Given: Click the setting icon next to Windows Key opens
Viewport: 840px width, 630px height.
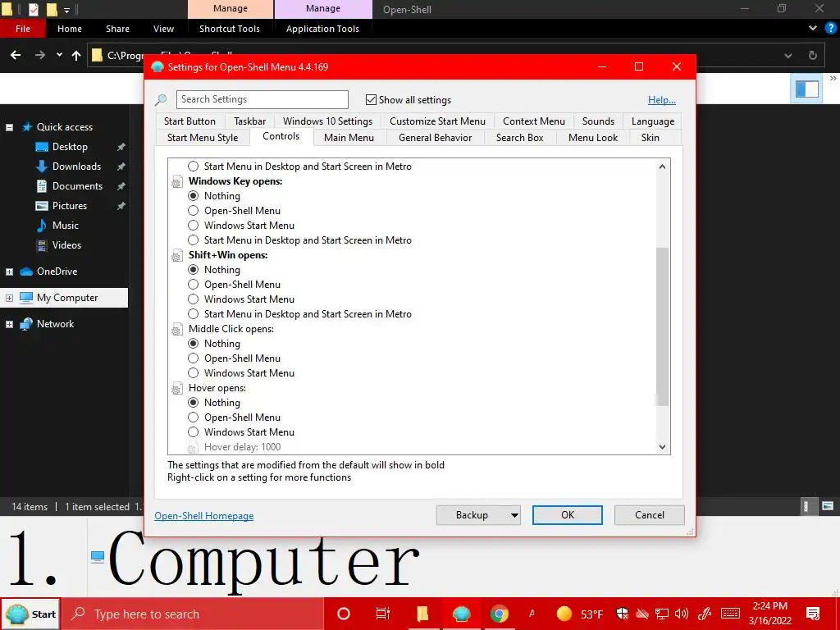Looking at the screenshot, I should coord(177,182).
